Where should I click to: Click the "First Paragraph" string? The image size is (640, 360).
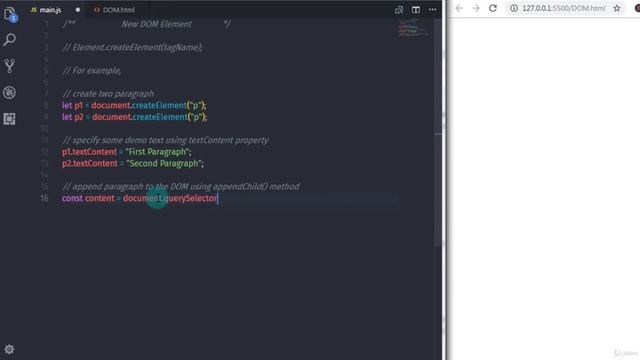click(x=158, y=152)
